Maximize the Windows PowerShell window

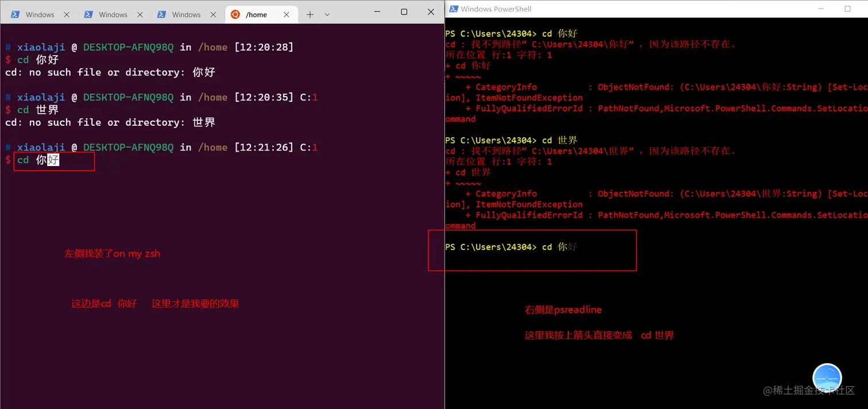847,9
